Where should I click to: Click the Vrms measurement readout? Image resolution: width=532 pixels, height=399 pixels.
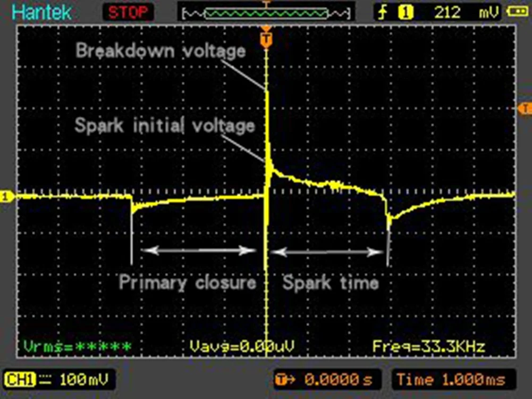click(x=78, y=347)
